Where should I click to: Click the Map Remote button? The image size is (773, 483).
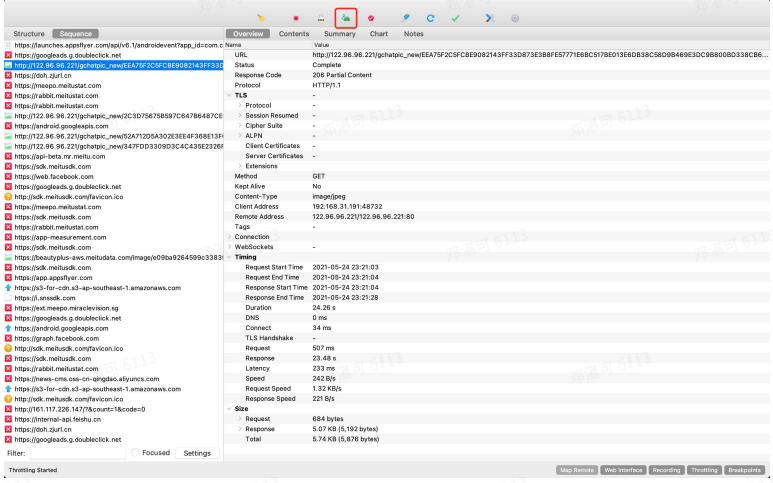(577, 470)
